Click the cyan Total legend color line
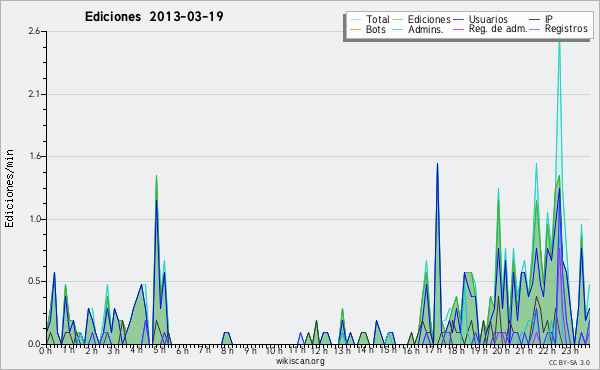 click(355, 20)
